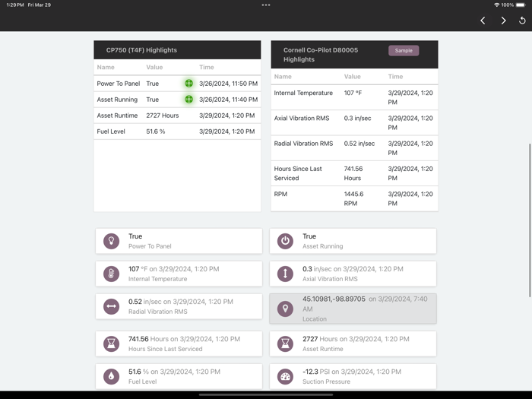Click the 51.6 % value in the table
The height and width of the screenshot is (399, 532).
point(156,131)
